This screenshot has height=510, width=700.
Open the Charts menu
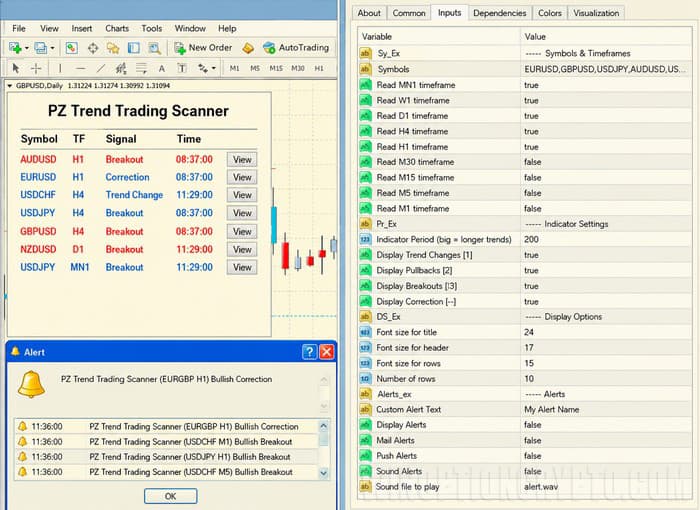[x=117, y=29]
